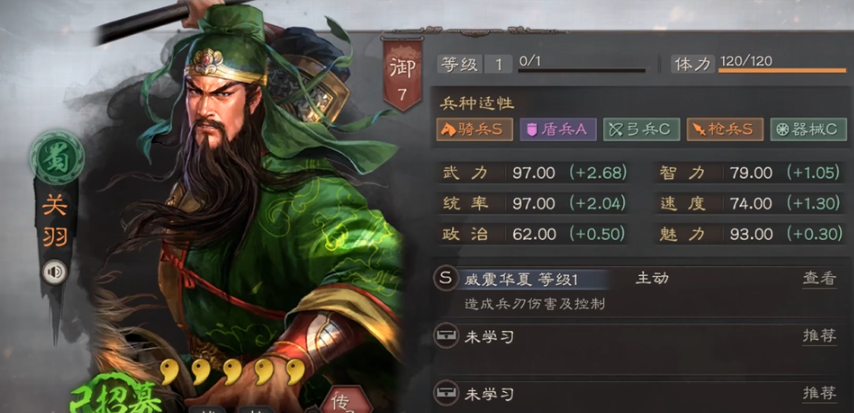This screenshot has width=854, height=413.
Task: Click the 武力 97.00 stat row
Action: coord(534,173)
